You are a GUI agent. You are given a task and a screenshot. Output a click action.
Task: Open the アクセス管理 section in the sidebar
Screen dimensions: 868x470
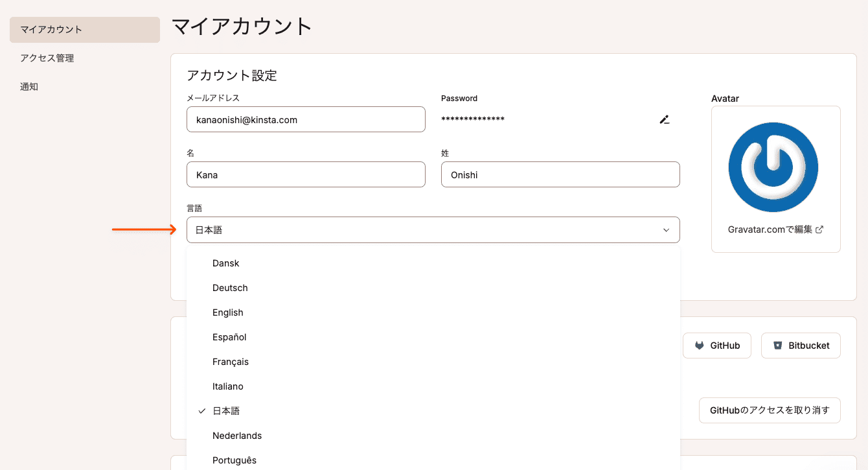47,58
